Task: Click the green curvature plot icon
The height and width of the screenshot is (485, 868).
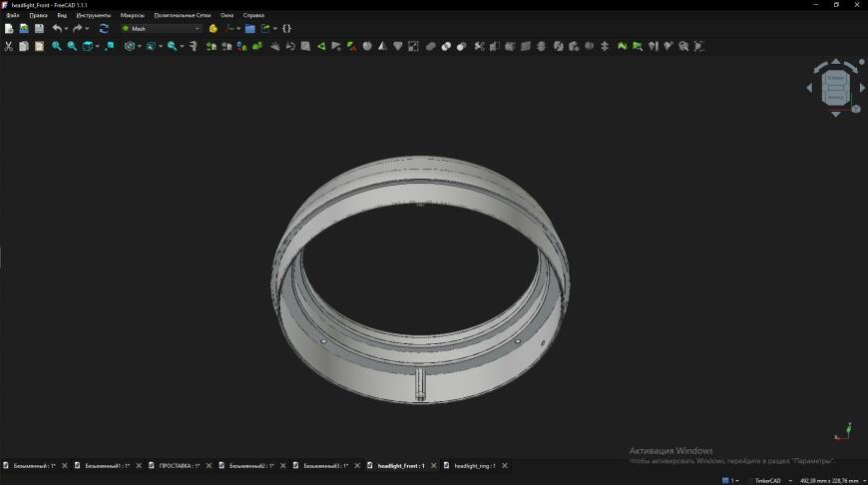Action: tap(623, 47)
